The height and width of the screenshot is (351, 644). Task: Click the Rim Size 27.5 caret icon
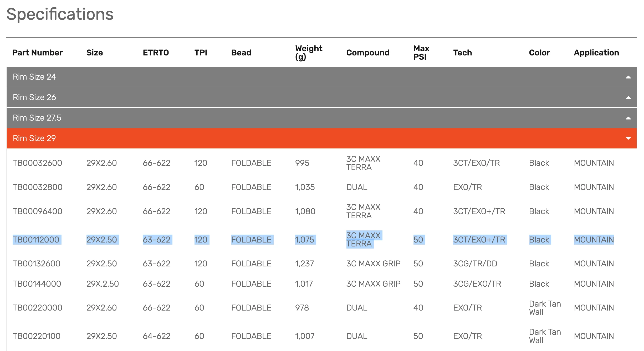(628, 118)
